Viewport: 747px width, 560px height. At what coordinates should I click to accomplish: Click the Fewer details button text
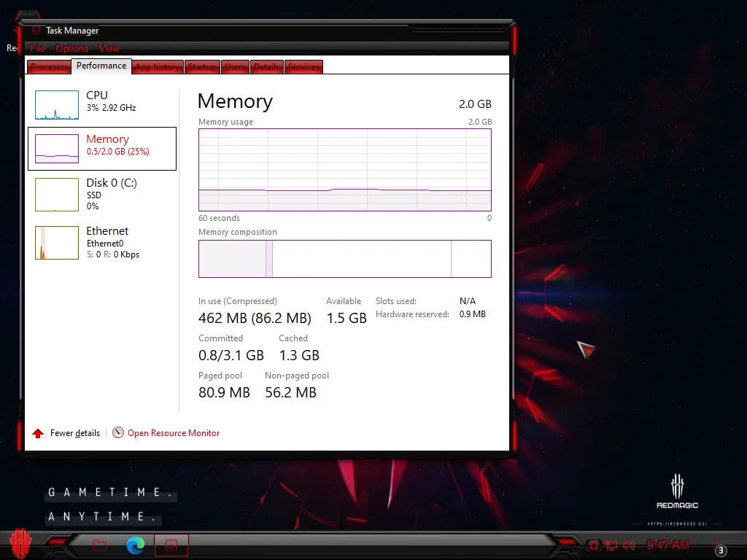[x=75, y=433]
